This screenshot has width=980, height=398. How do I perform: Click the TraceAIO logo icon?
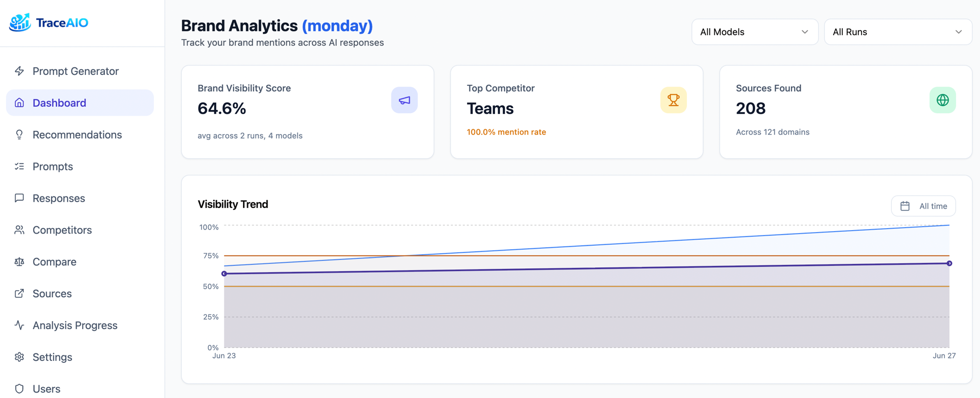click(20, 23)
